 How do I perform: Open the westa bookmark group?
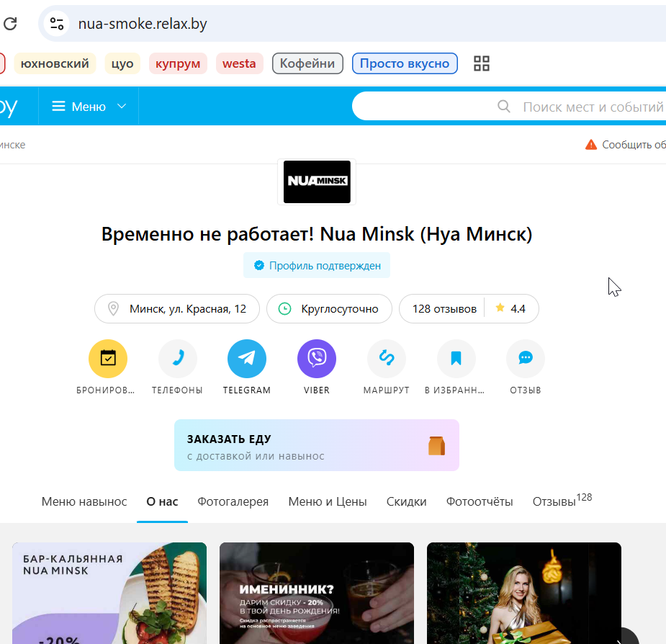239,64
